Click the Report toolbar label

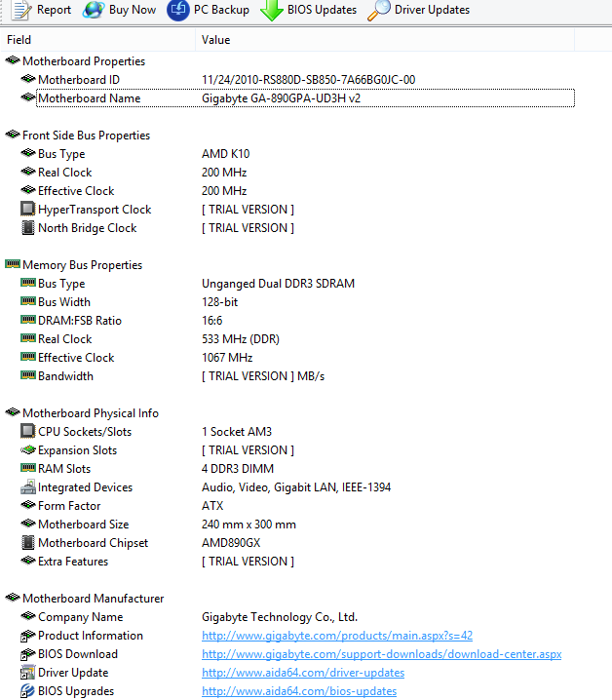(54, 10)
